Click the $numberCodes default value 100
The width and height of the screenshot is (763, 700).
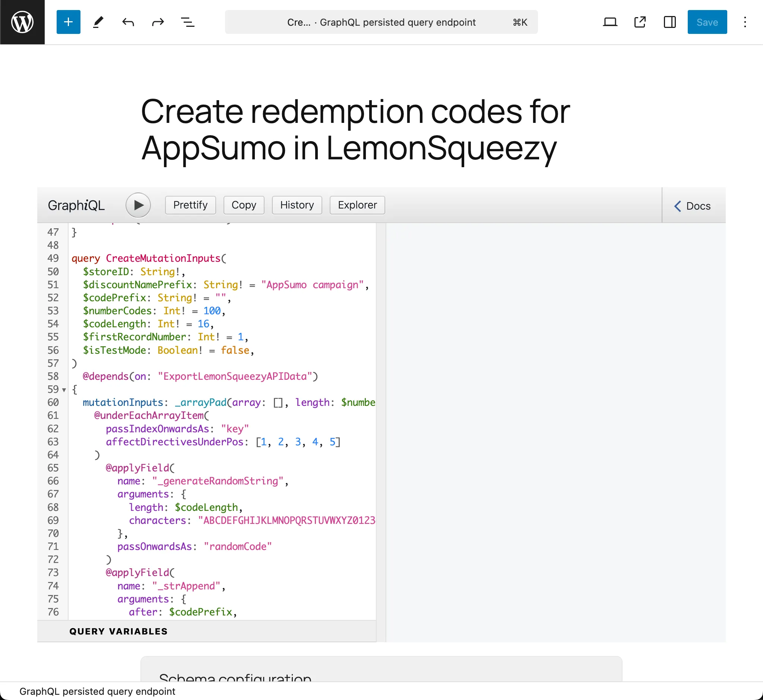(212, 311)
